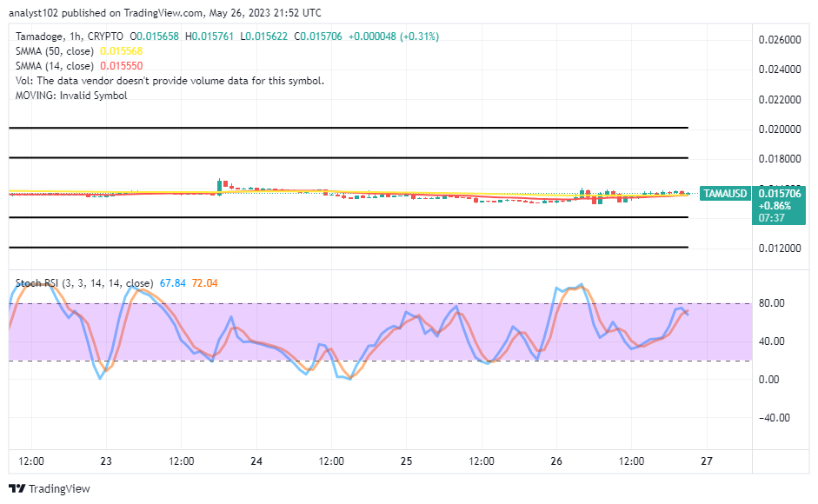Click the 27 date label on time axis
The height and width of the screenshot is (504, 818).
(x=707, y=461)
